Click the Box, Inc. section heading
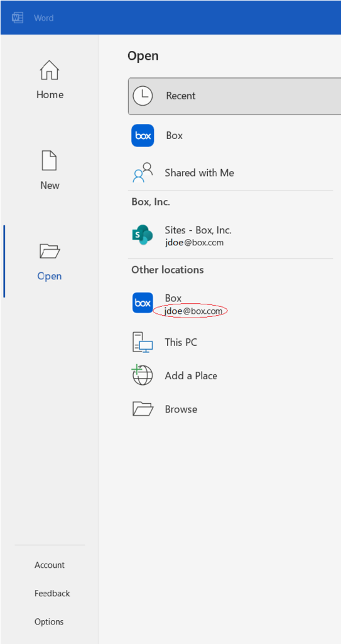The height and width of the screenshot is (644, 341). pos(151,202)
